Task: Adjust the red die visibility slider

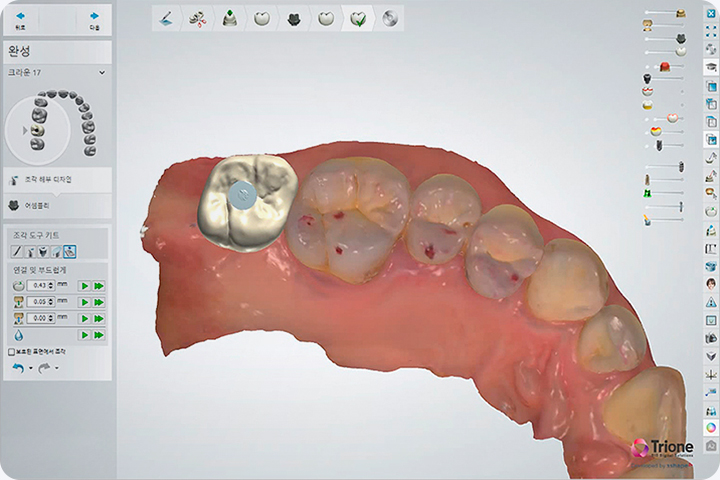Action: 665,67
